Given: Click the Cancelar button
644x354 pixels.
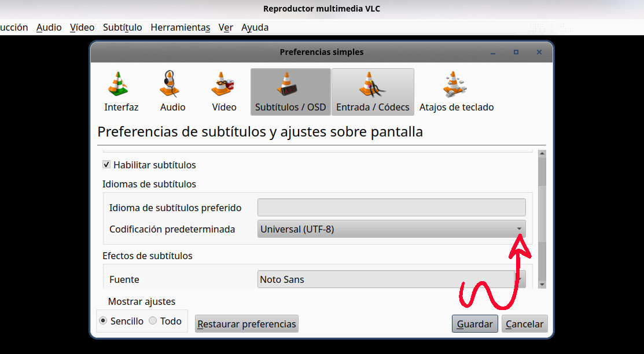Looking at the screenshot, I should point(524,323).
